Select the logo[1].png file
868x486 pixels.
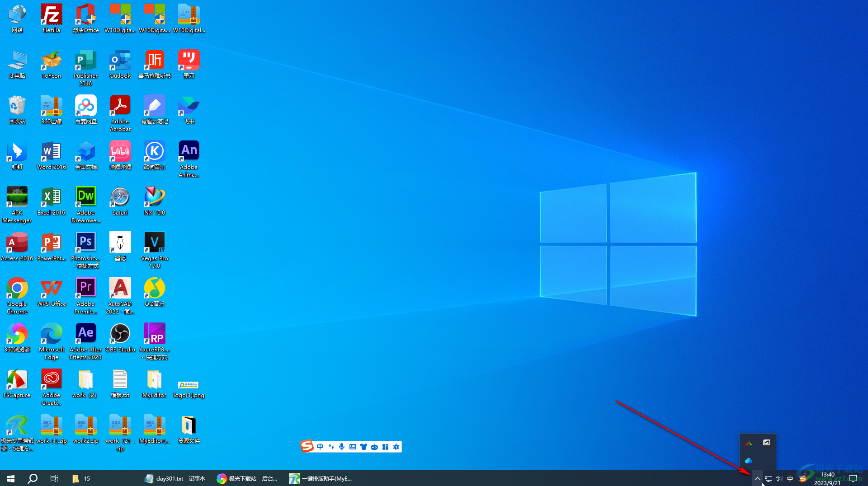pyautogui.click(x=189, y=388)
